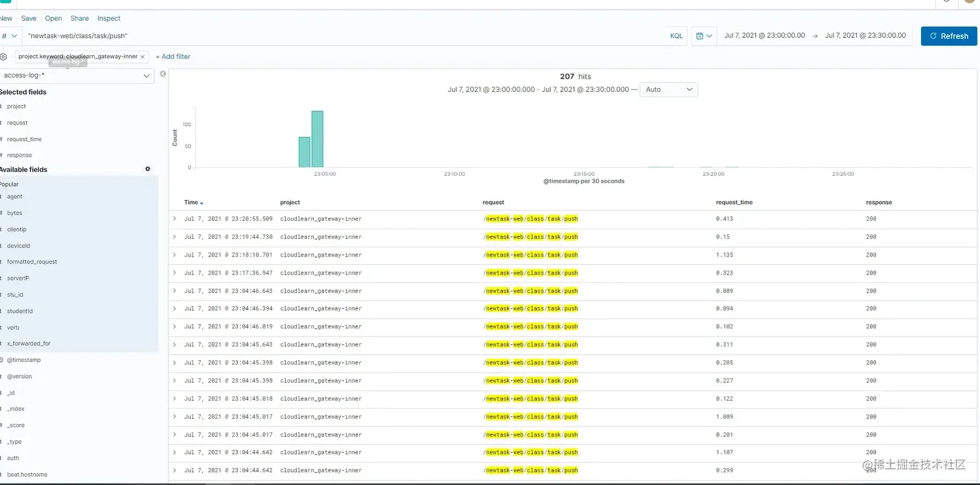Edit the start date Jul 7, 2021 @ 23:00:00.00
This screenshot has width=980, height=485.
pos(765,36)
